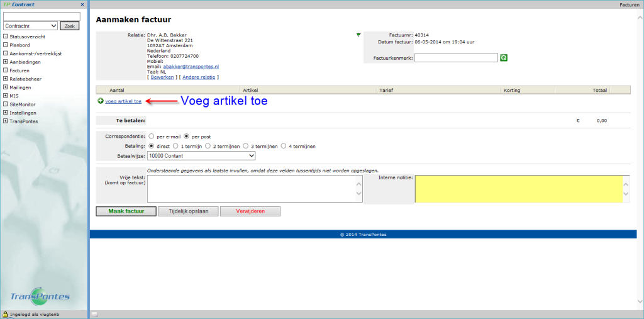Click the Bewerken link under relation details

162,77
